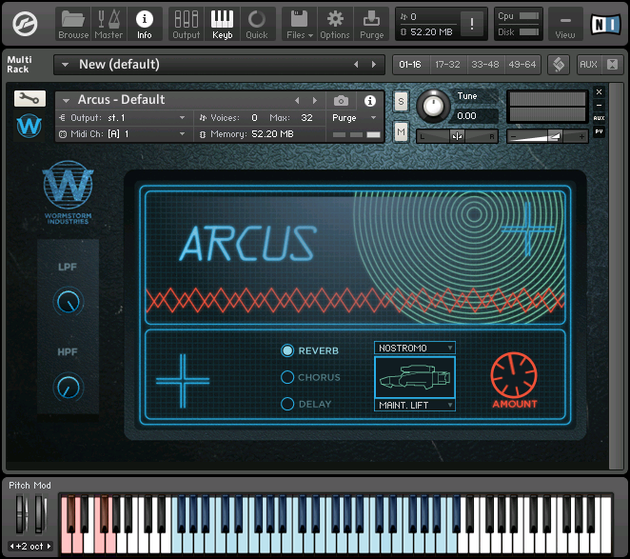This screenshot has height=559, width=630.
Task: Toggle the PV button on instrument header
Action: tap(599, 131)
